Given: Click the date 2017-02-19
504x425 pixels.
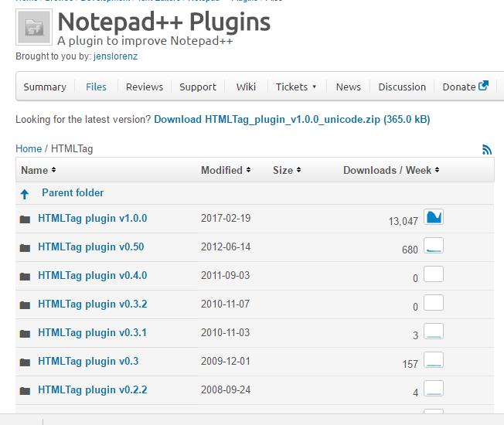Looking at the screenshot, I should pyautogui.click(x=226, y=219).
